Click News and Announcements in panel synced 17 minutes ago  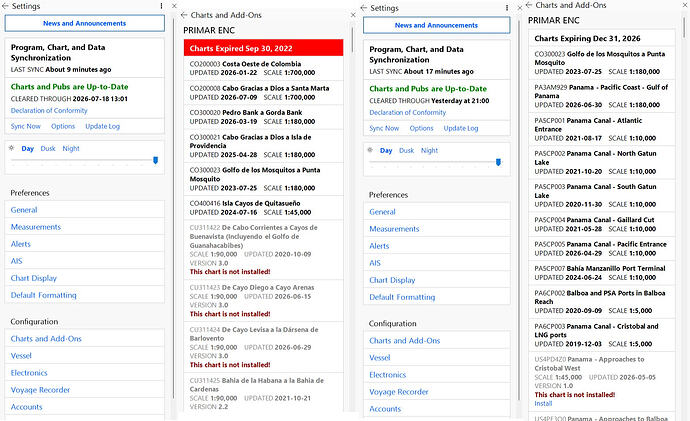pyautogui.click(x=436, y=26)
